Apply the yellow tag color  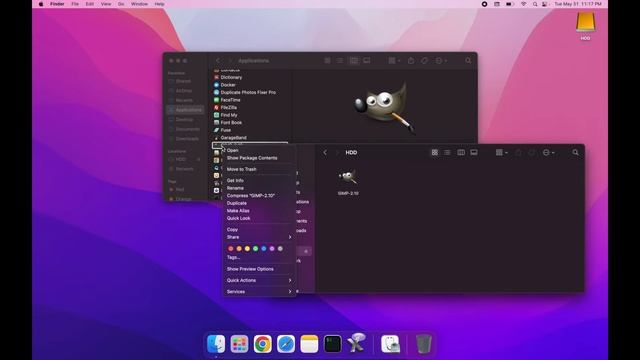click(247, 249)
